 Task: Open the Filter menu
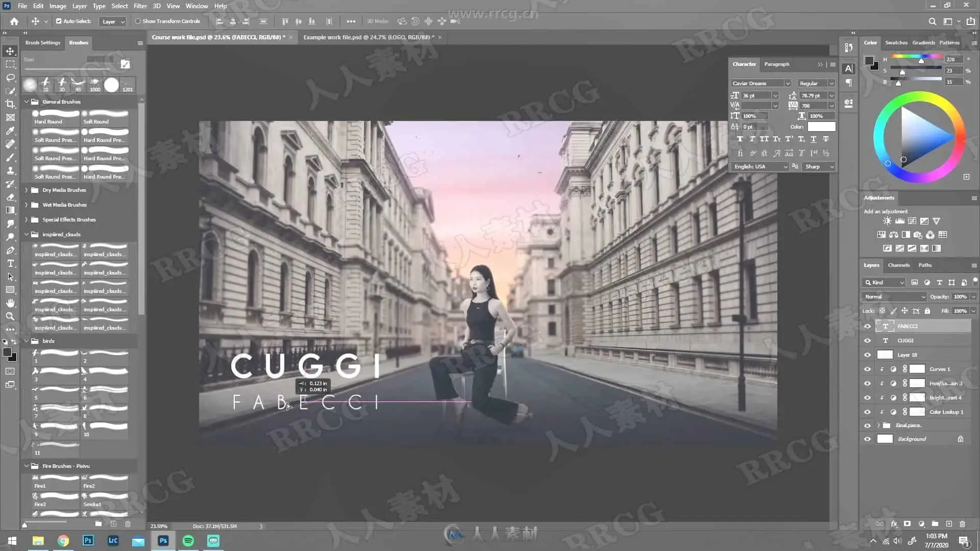tap(140, 6)
